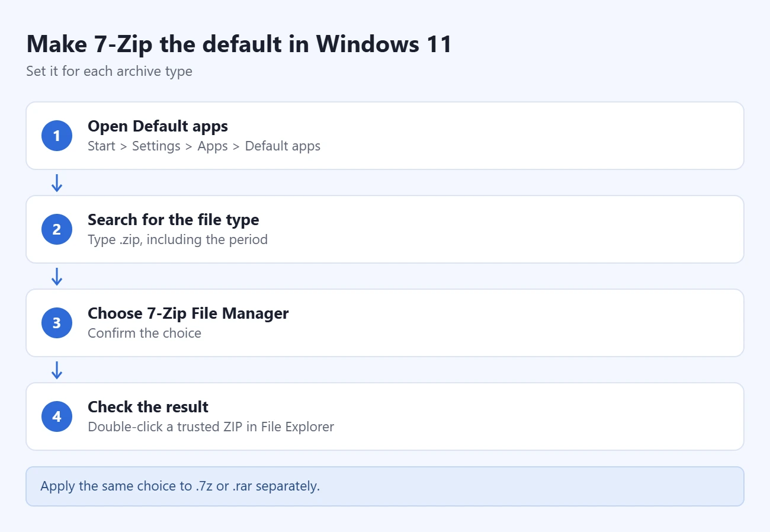This screenshot has height=532, width=770.
Task: Select the "Search for the file type" step title
Action: click(174, 220)
